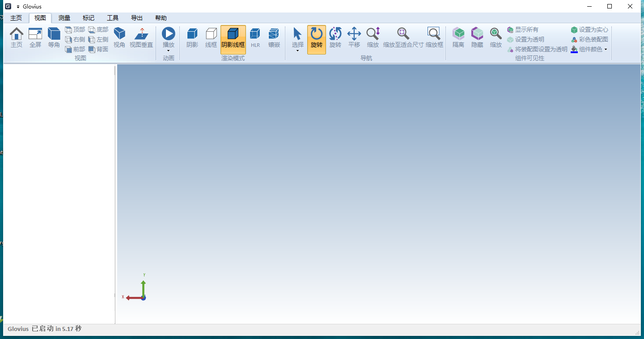Select the 底部 bottom view
The width and height of the screenshot is (644, 339).
point(98,29)
